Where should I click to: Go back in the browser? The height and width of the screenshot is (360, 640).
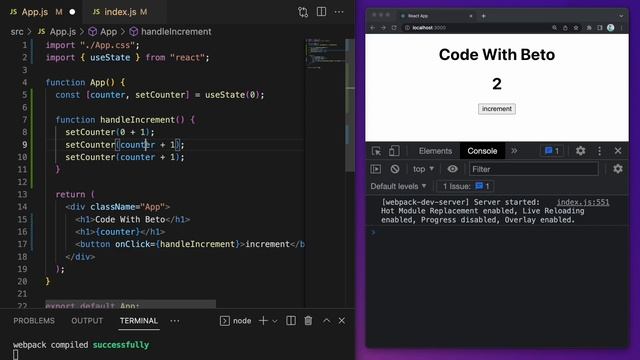point(372,28)
